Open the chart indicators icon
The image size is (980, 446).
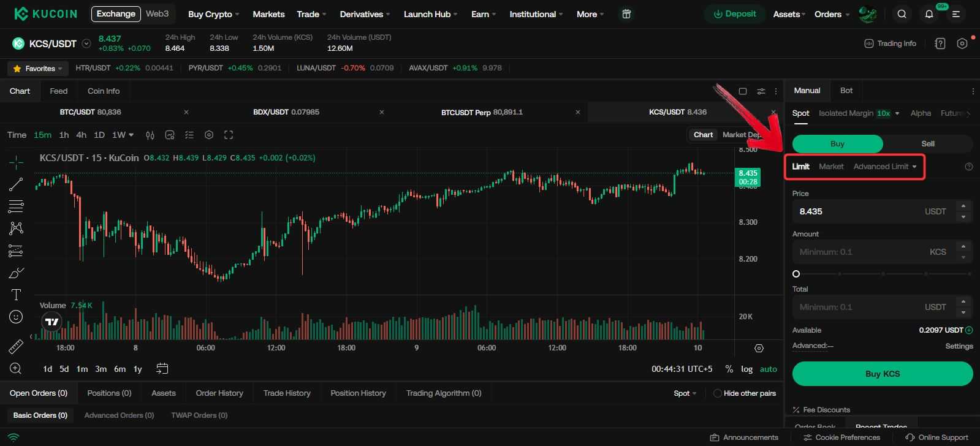click(x=170, y=135)
